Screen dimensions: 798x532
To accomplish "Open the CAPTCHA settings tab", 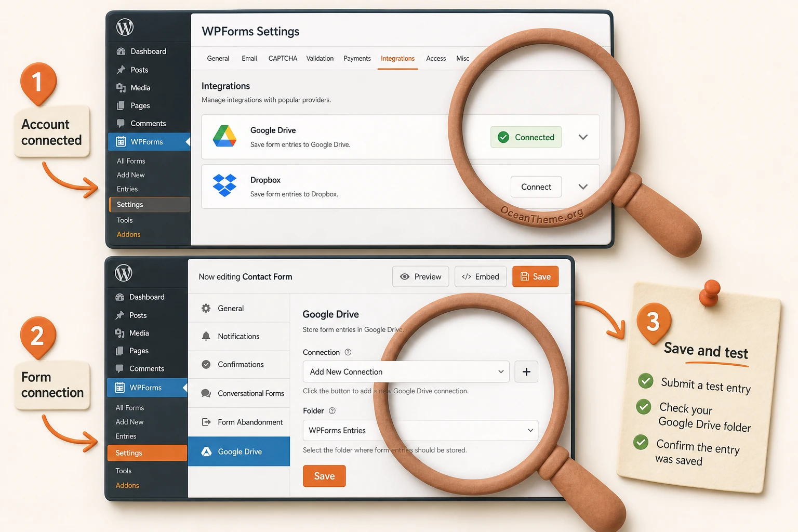I will (x=283, y=58).
